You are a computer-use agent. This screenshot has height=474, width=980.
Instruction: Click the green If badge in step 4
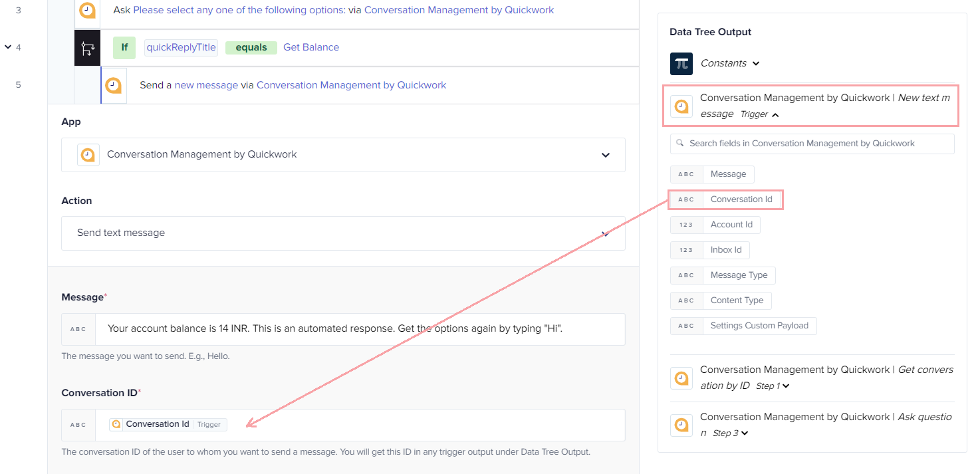click(x=124, y=47)
